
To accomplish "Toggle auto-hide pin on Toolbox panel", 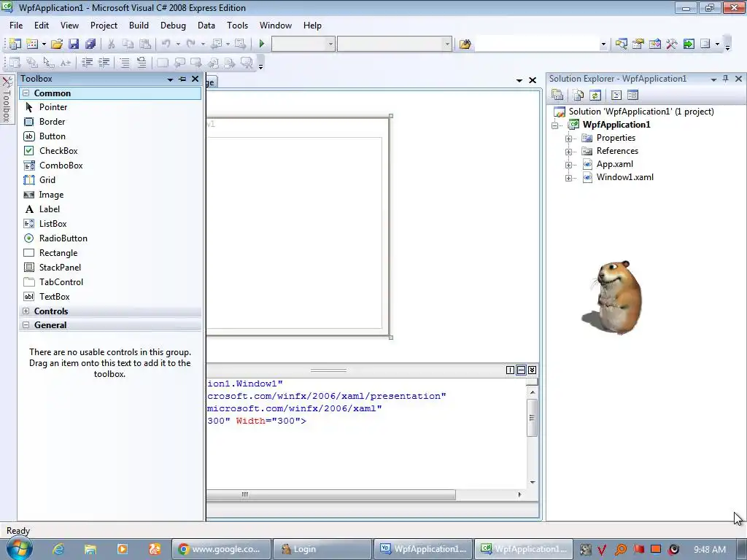I will click(x=182, y=79).
